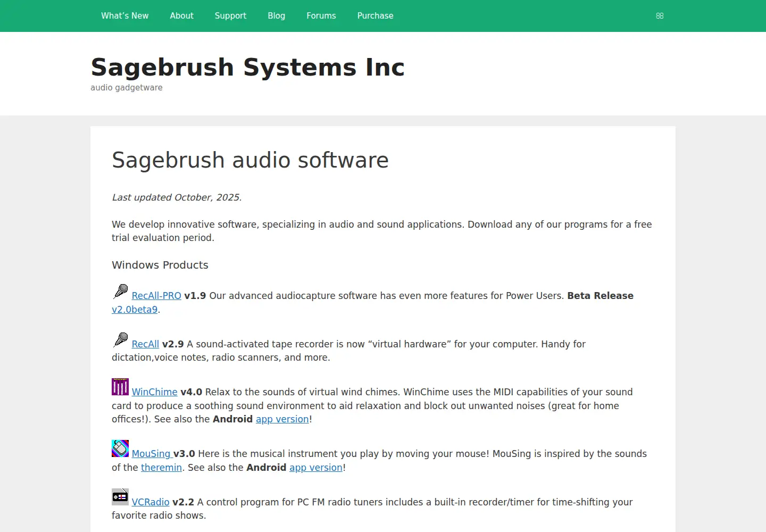
Task: Click the 'Beta Release' bold text
Action: click(600, 296)
